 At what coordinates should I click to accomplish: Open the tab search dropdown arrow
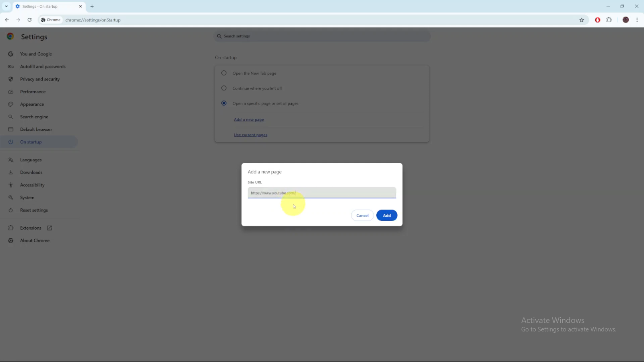point(6,6)
